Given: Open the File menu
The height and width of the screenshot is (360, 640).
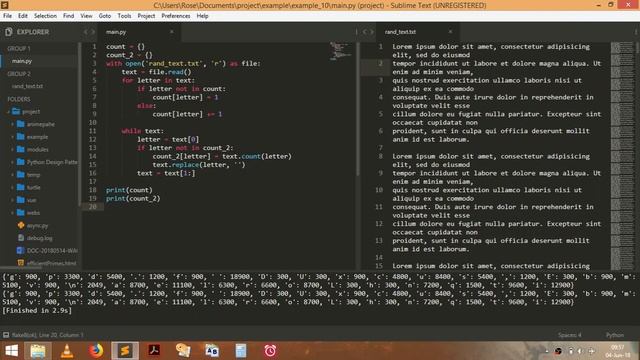Looking at the screenshot, I should (7, 16).
